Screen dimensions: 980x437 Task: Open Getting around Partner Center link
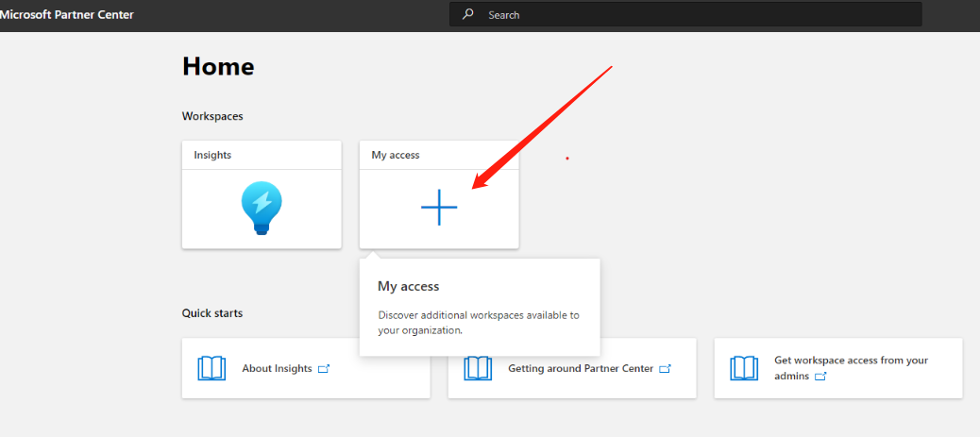(x=581, y=368)
